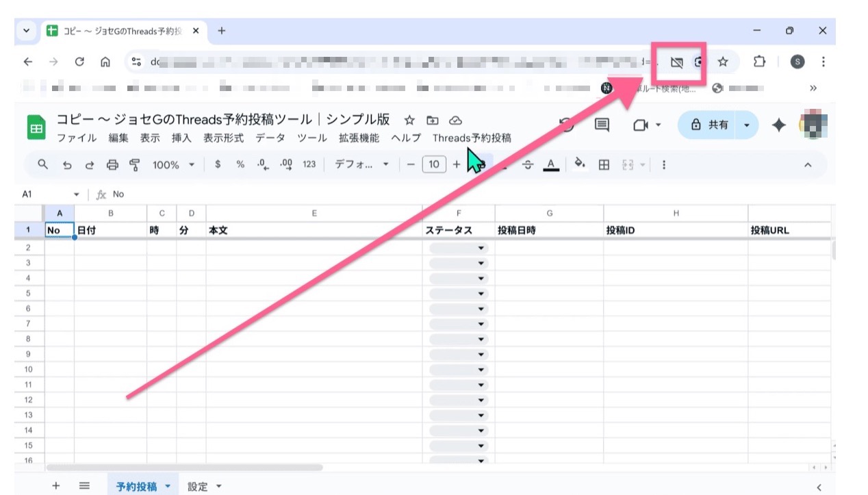This screenshot has width=868, height=495.
Task: Open the status dropdown in row 13
Action: pyautogui.click(x=481, y=416)
